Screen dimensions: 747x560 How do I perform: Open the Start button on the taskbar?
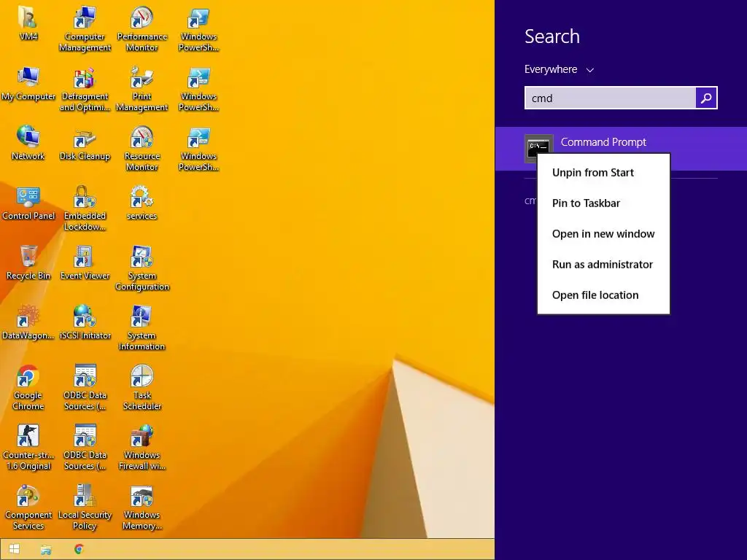click(x=15, y=549)
